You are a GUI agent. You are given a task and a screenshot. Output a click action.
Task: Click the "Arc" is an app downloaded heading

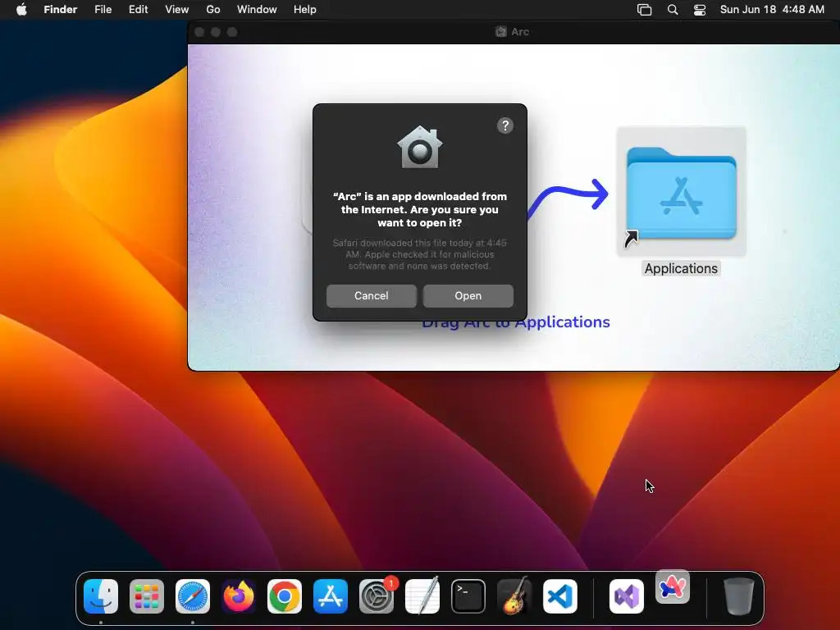point(419,209)
